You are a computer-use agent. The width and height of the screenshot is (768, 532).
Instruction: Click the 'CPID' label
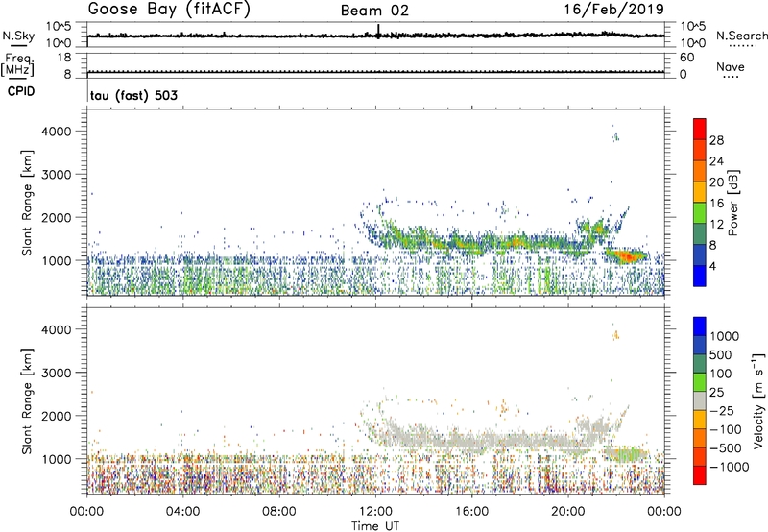[x=21, y=91]
